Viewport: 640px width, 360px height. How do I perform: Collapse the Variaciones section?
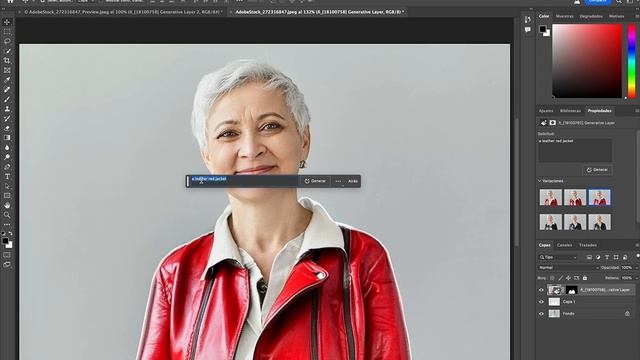coord(540,181)
